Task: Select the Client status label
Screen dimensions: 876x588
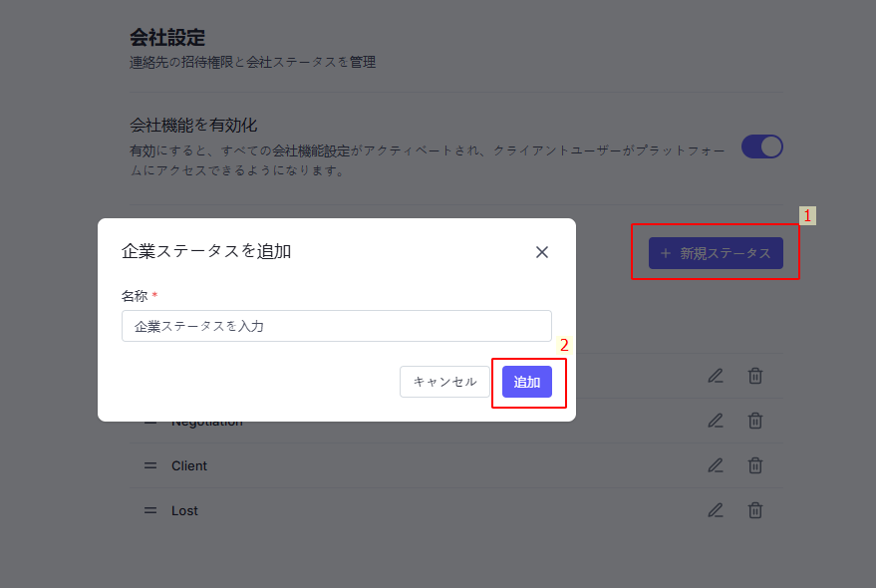Action: click(x=188, y=465)
